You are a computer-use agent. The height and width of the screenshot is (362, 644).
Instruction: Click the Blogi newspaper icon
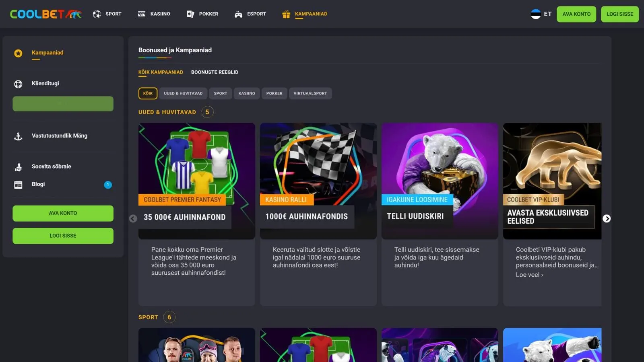click(18, 185)
